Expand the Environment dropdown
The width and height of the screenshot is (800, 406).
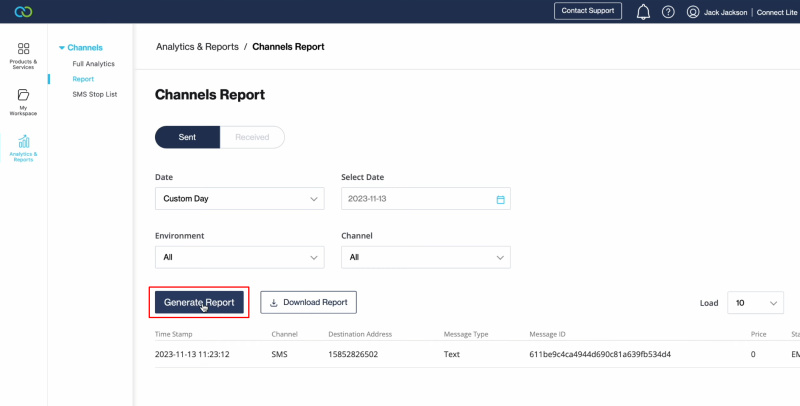[x=239, y=257]
